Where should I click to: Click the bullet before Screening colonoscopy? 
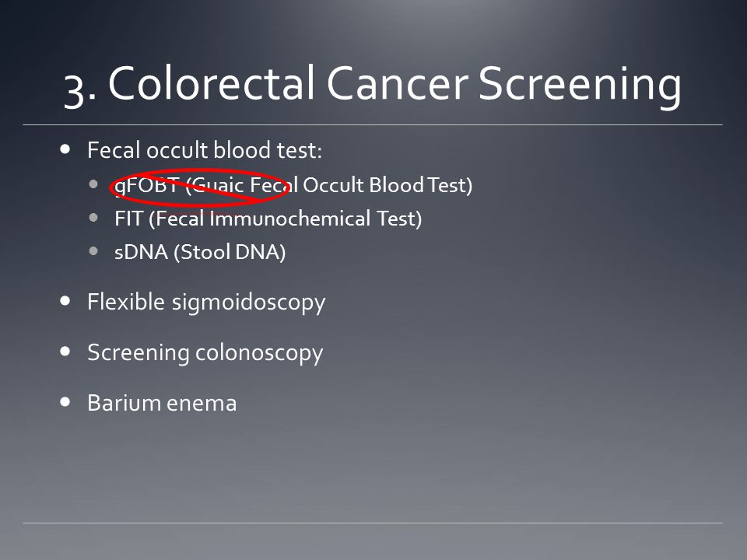(65, 352)
